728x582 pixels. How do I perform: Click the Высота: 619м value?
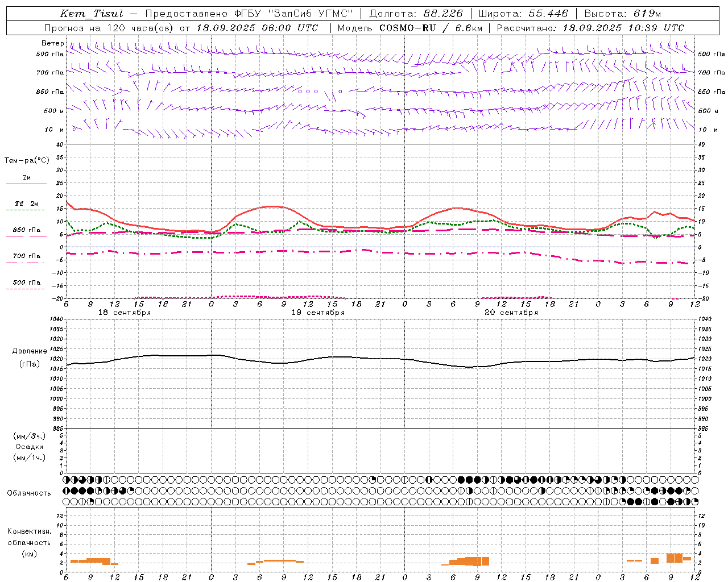tap(623, 14)
